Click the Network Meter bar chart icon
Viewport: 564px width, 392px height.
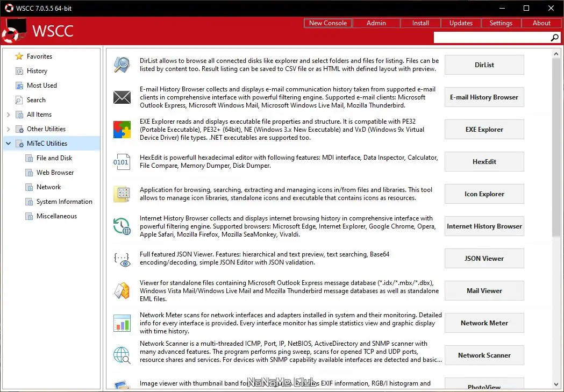coord(122,323)
